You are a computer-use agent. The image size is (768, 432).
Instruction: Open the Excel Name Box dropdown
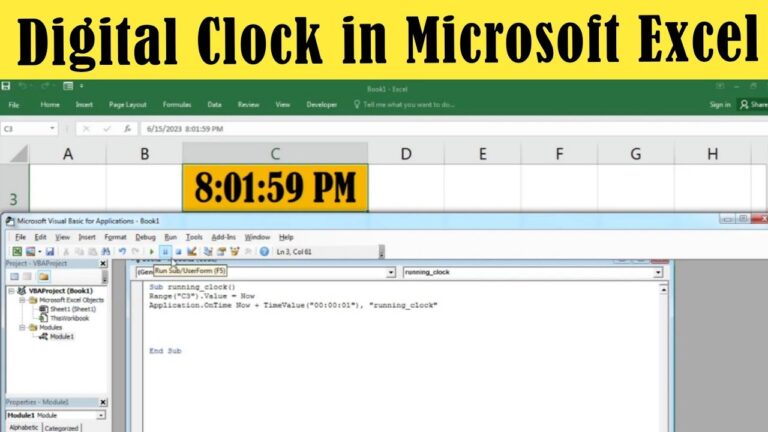coord(52,128)
